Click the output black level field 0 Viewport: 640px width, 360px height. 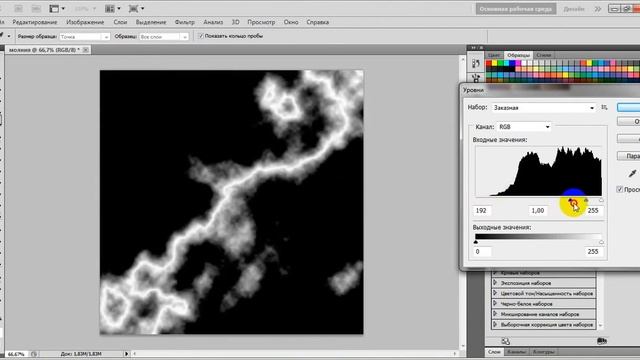click(x=482, y=251)
